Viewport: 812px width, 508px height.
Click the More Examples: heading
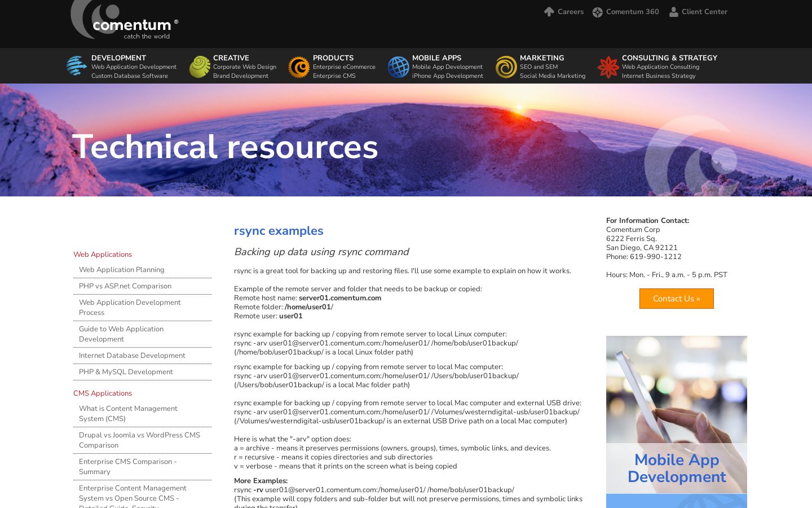point(261,481)
